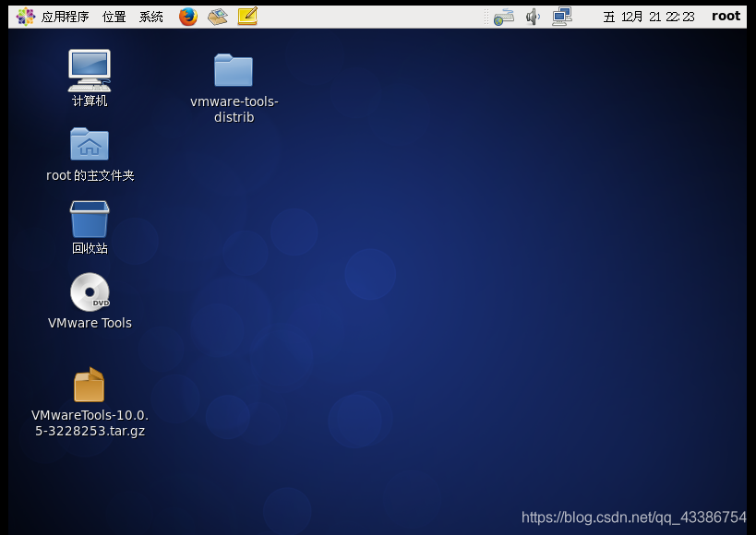Click the VMware Tools label text

tap(90, 323)
